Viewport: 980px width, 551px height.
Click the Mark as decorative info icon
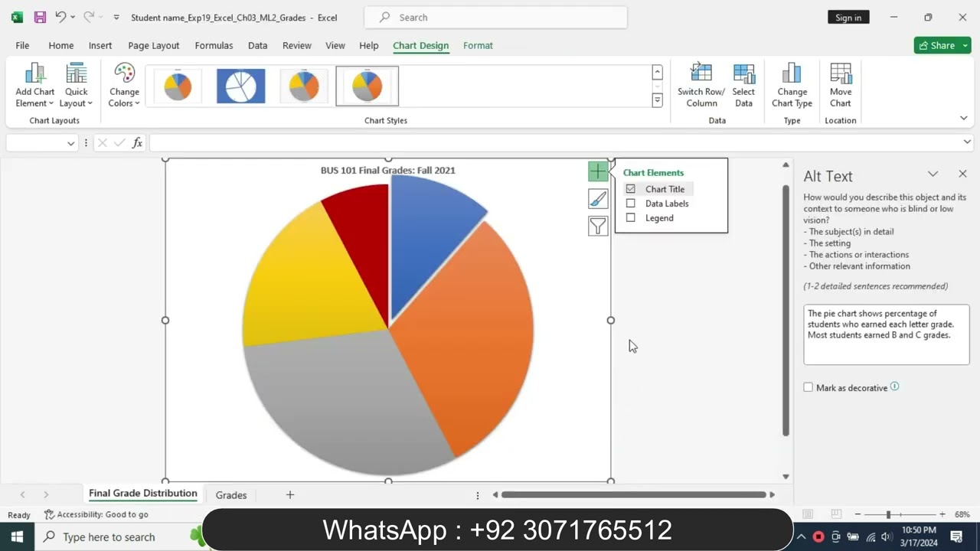(895, 386)
